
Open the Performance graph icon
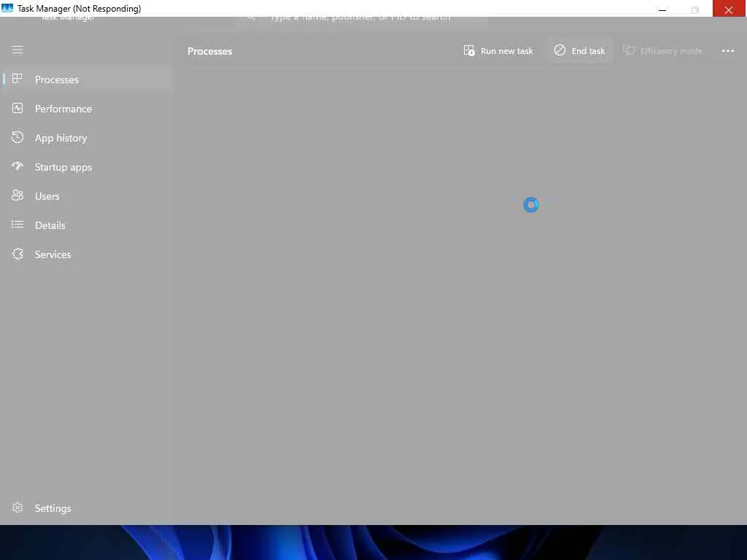pos(18,108)
